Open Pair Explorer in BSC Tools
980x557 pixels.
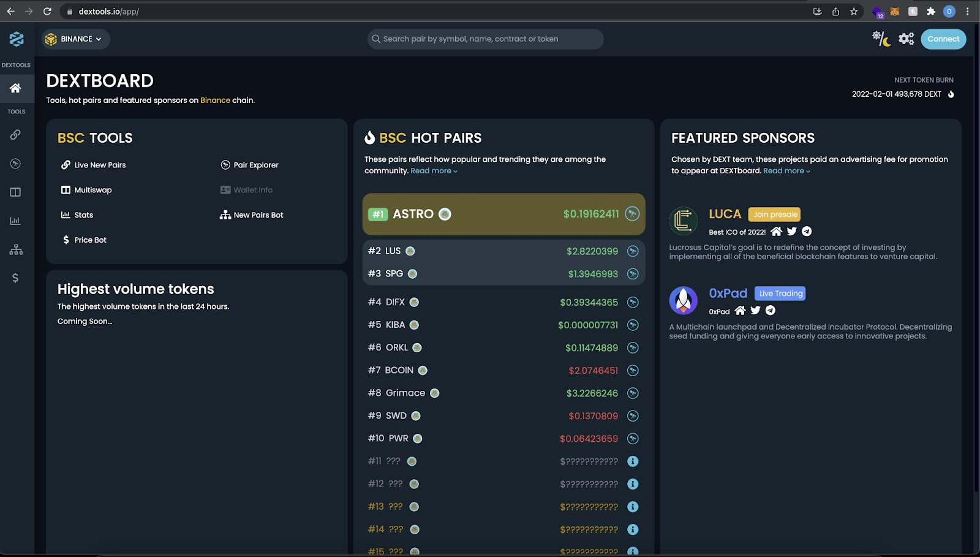[x=249, y=165]
